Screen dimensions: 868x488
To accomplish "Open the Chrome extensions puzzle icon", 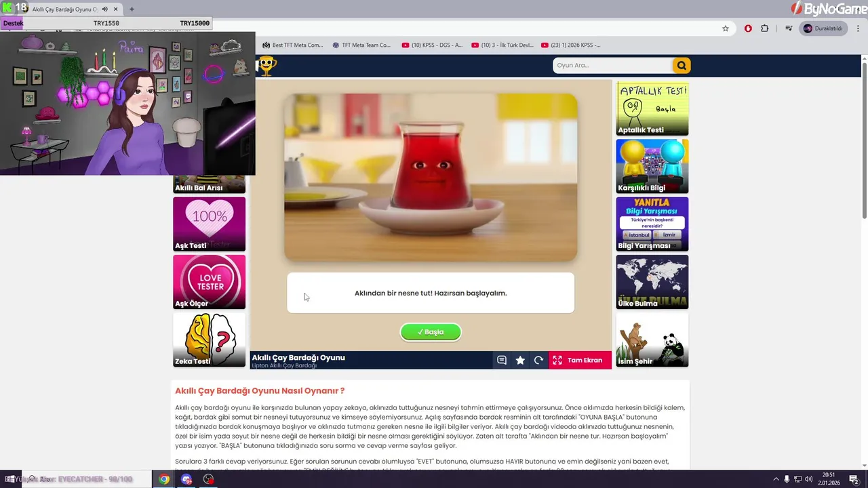I will (765, 28).
